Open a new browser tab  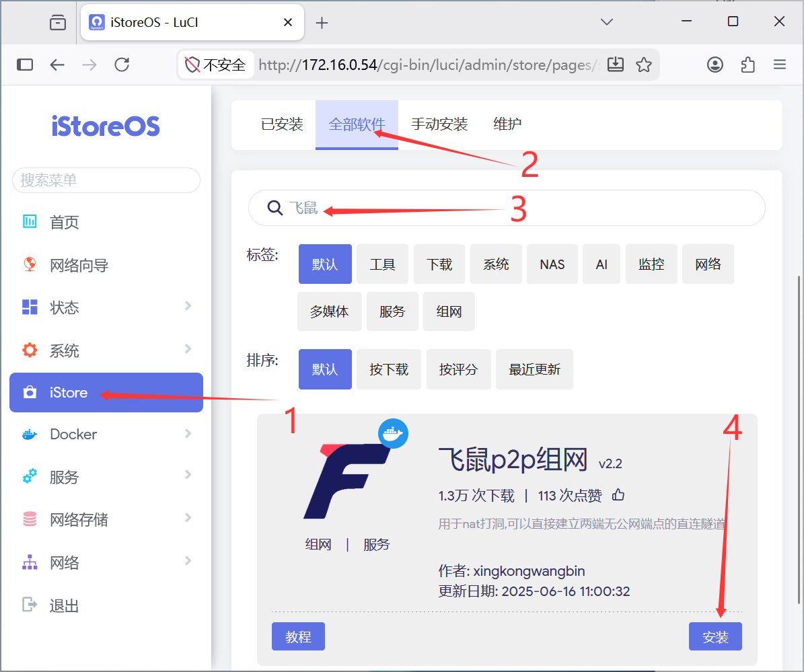[322, 23]
